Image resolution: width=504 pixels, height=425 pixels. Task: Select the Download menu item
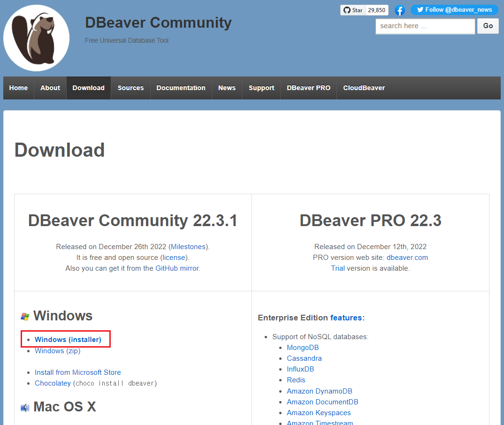point(88,88)
